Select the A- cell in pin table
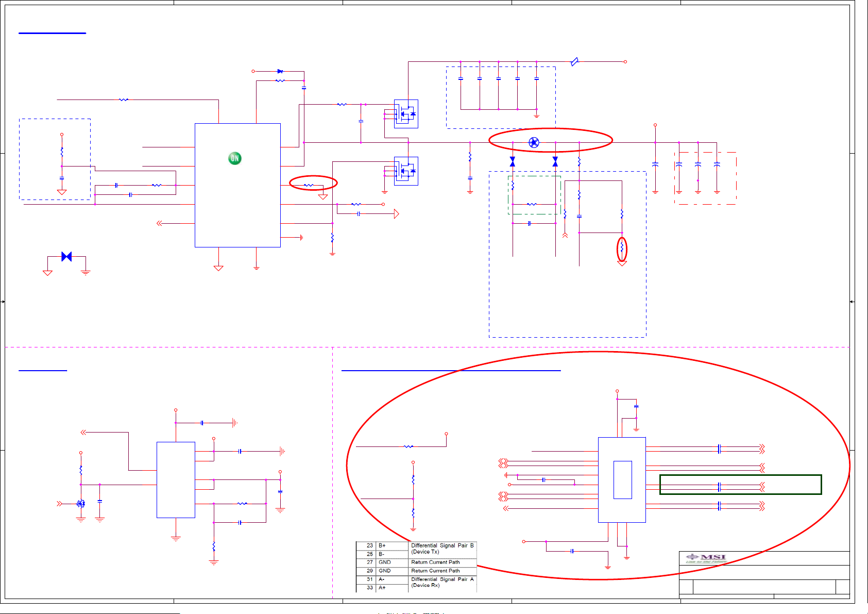Viewport: 868px width, 614px height. point(382,579)
